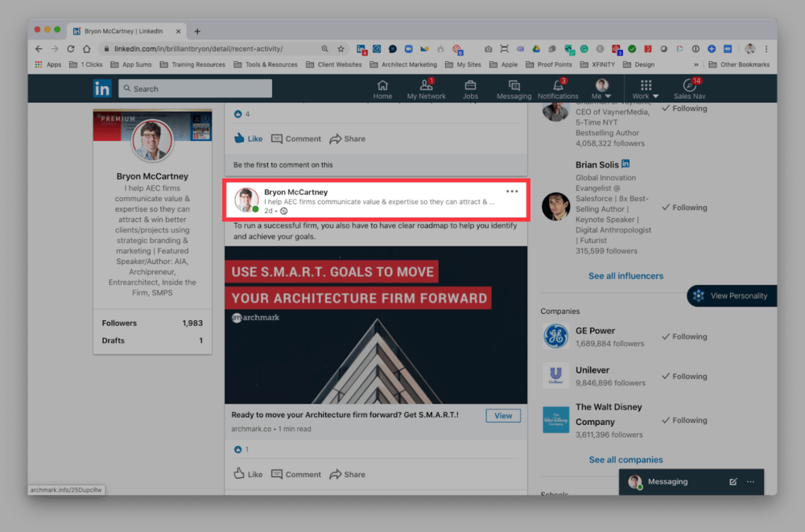Click into the LinkedIn Search field
This screenshot has height=532, width=805.
click(195, 89)
